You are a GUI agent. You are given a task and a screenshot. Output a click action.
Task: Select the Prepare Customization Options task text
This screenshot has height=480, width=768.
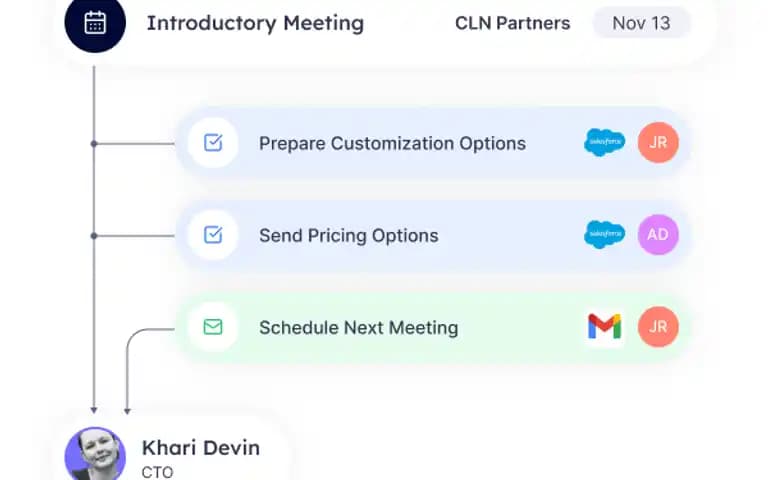point(392,144)
